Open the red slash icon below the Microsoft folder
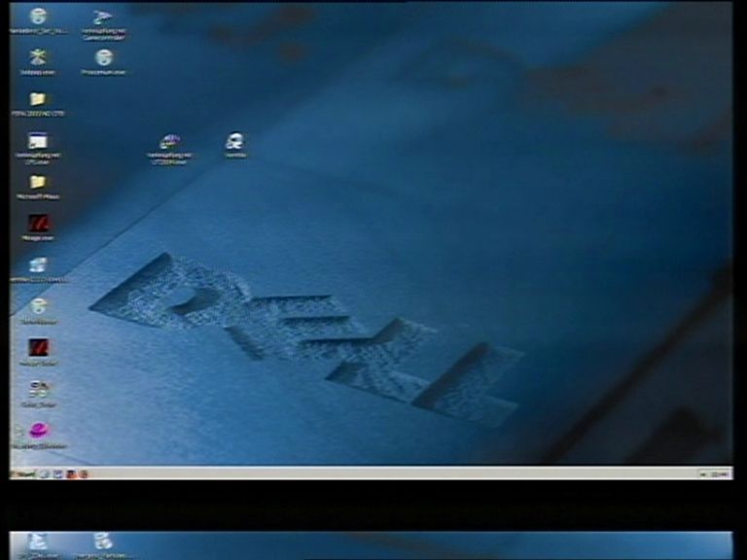Screen dimensions: 747x560 (38, 223)
